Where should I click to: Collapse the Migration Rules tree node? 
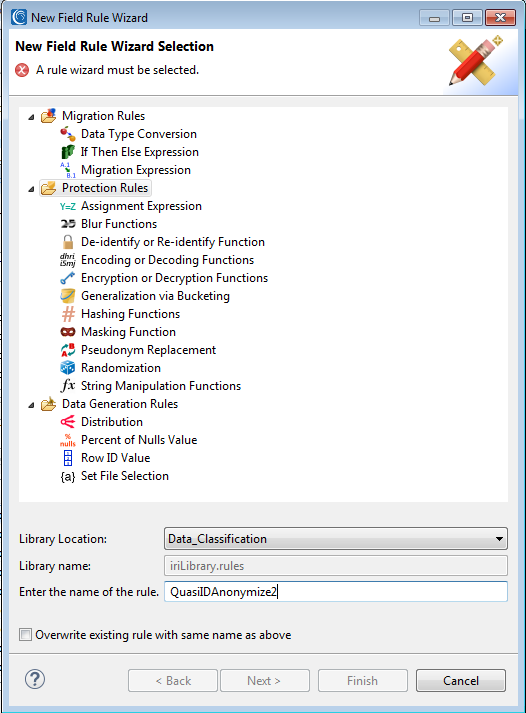coord(31,117)
